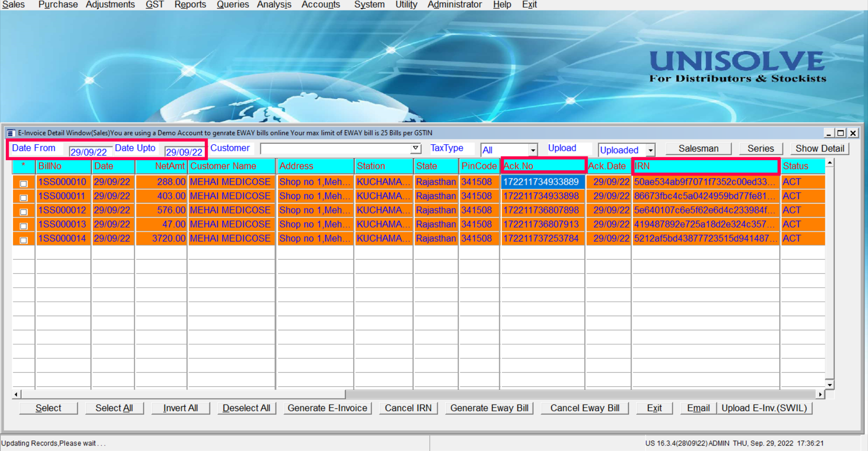
Task: Open the System menu
Action: coord(369,5)
